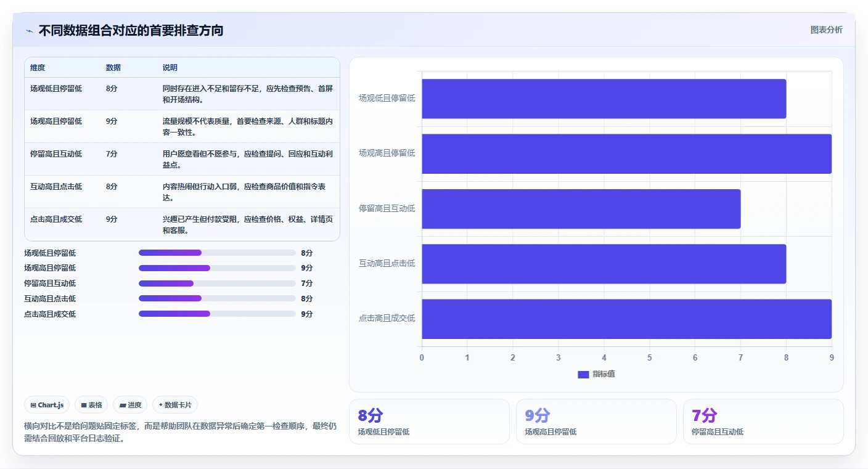
Task: Click the 停留高且互动低 chart bar
Action: tap(581, 208)
